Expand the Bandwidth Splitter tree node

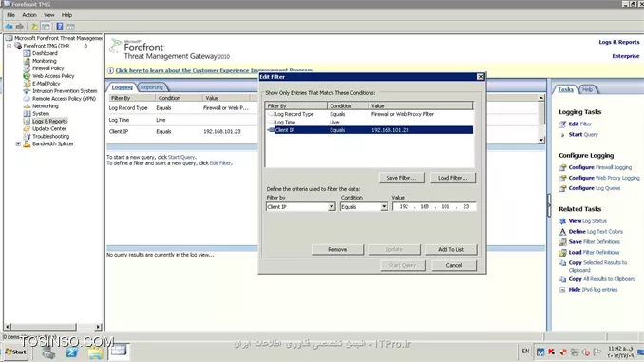[18, 143]
